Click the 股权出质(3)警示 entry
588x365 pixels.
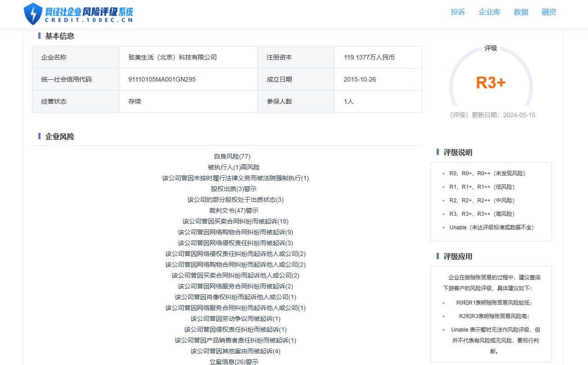[234, 189]
